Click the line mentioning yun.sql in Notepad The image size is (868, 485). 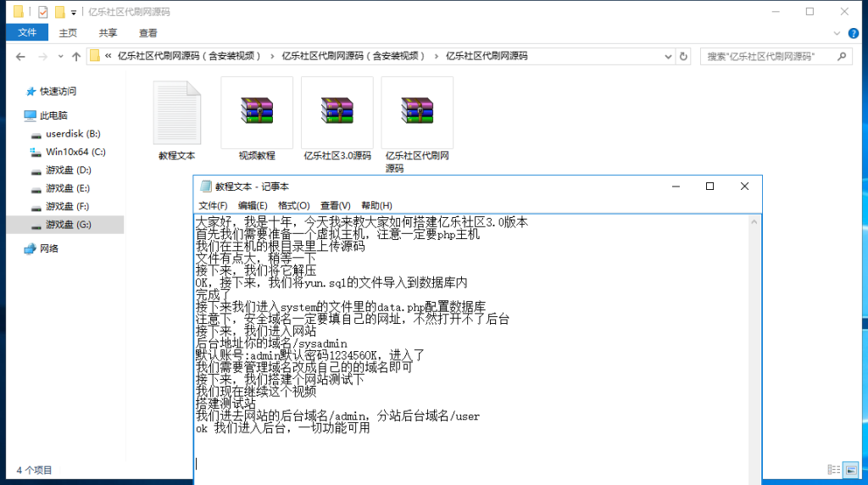[x=331, y=283]
